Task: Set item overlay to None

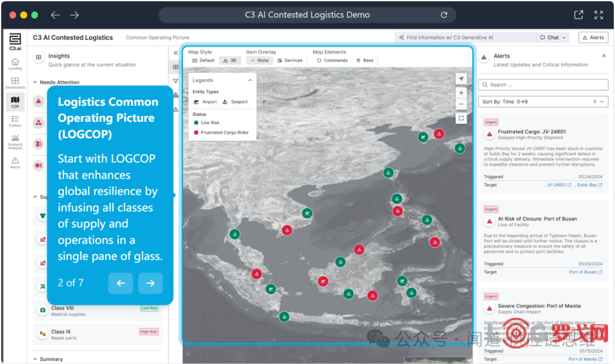Action: pos(260,60)
